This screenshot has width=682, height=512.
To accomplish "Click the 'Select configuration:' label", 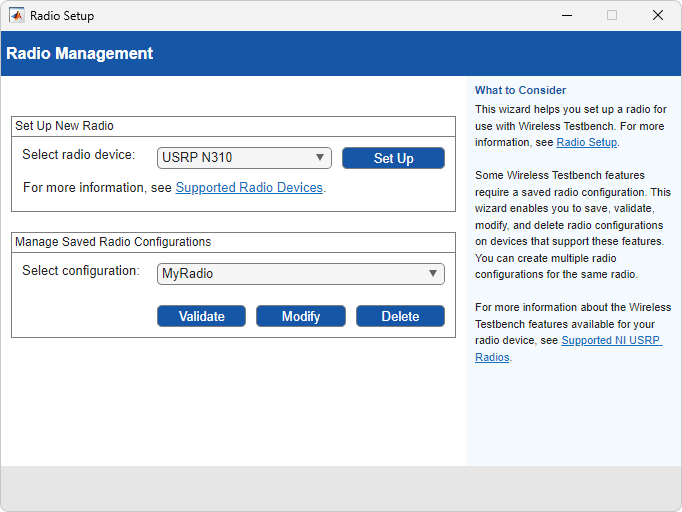I will tap(81, 271).
